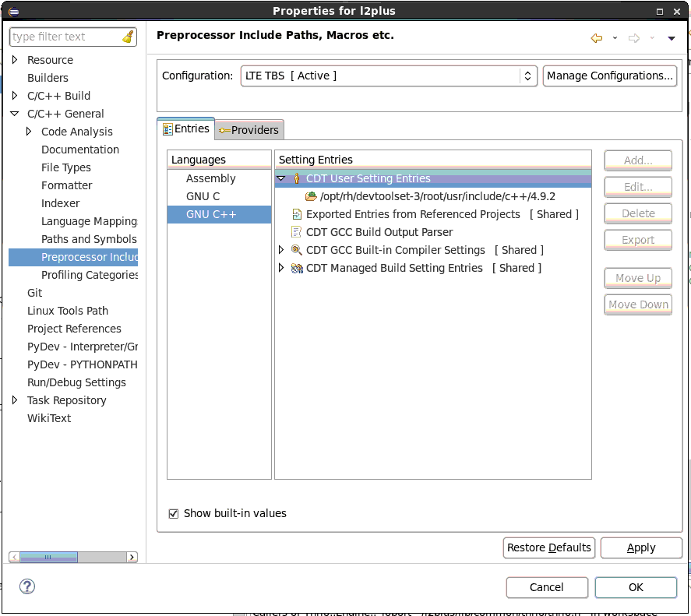Collapse the C/C++ General tree node
This screenshot has height=616, width=691.
tap(15, 114)
